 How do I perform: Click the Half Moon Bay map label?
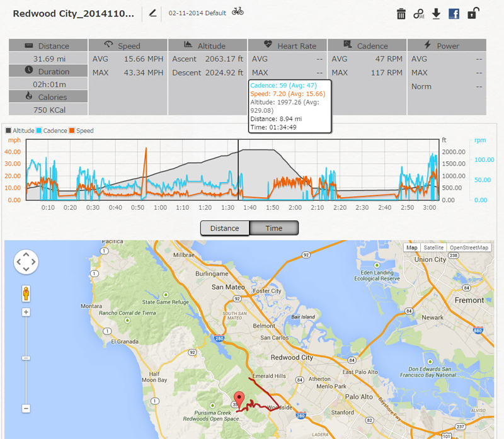point(154,377)
